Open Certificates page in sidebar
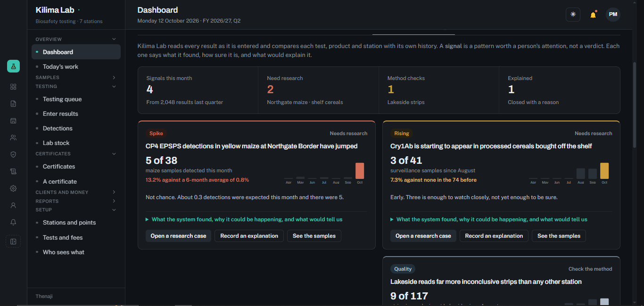The width and height of the screenshot is (644, 306). tap(76, 166)
